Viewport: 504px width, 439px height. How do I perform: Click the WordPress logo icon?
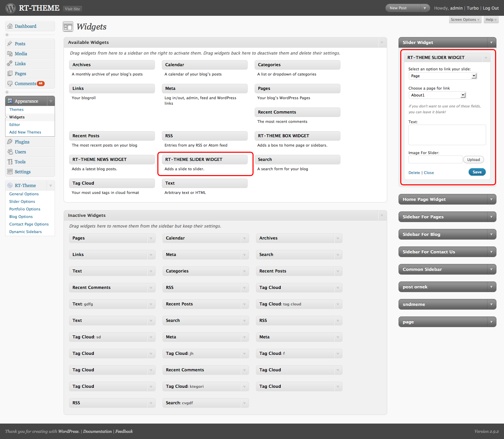click(11, 8)
